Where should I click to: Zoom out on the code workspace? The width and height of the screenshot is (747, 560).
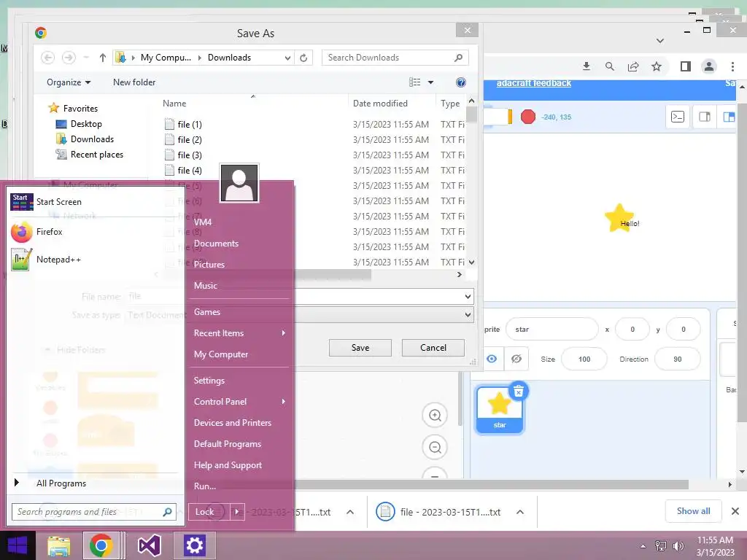click(x=435, y=447)
